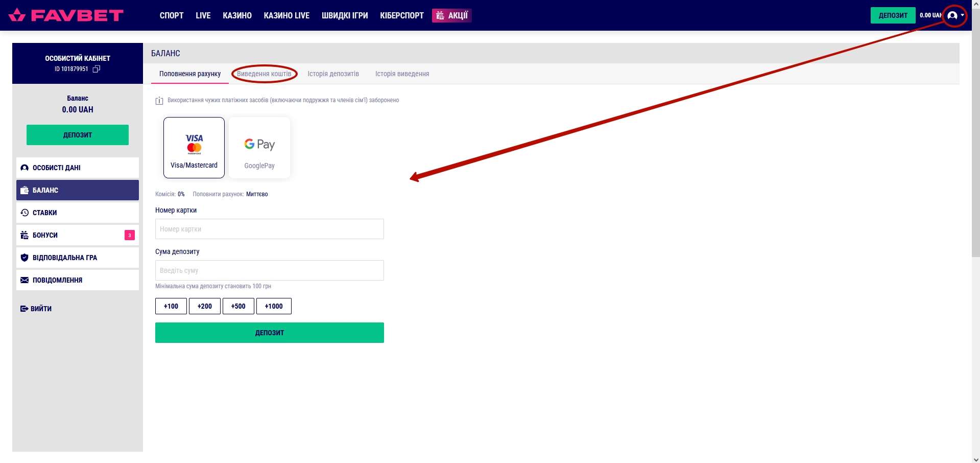Switch to Історія депозитів tab
The width and height of the screenshot is (980, 463).
[333, 74]
